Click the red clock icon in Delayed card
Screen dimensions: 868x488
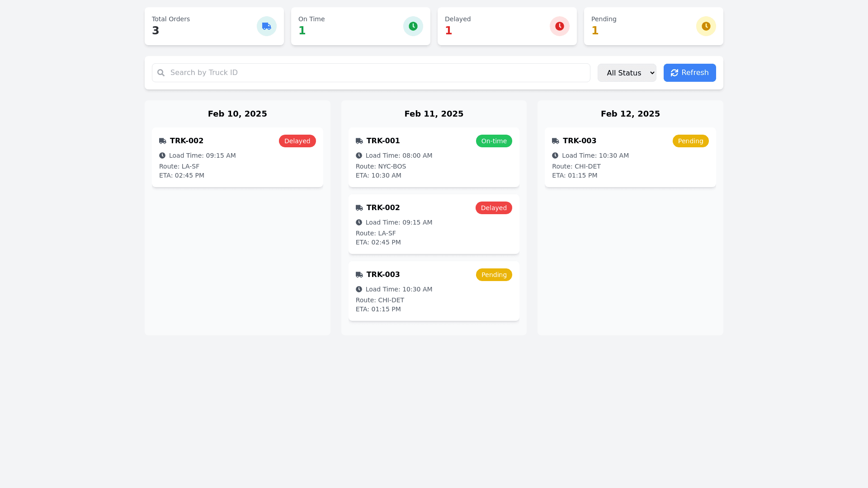[x=560, y=26]
